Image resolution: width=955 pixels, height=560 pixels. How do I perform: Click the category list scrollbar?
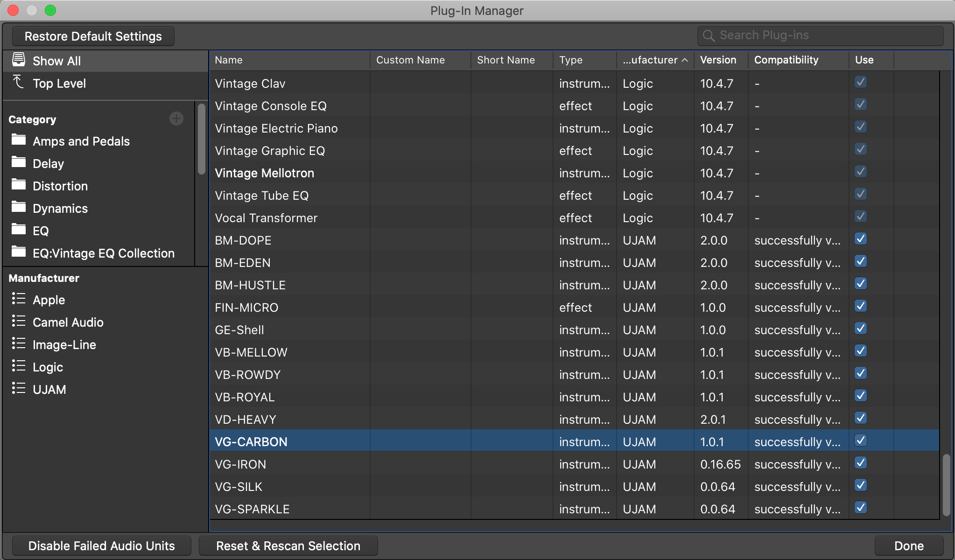point(201,139)
